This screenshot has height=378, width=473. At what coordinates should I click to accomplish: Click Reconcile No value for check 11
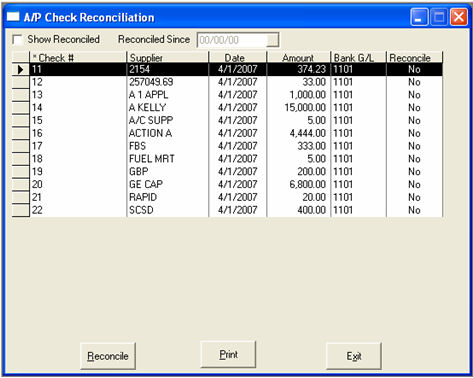click(x=414, y=69)
